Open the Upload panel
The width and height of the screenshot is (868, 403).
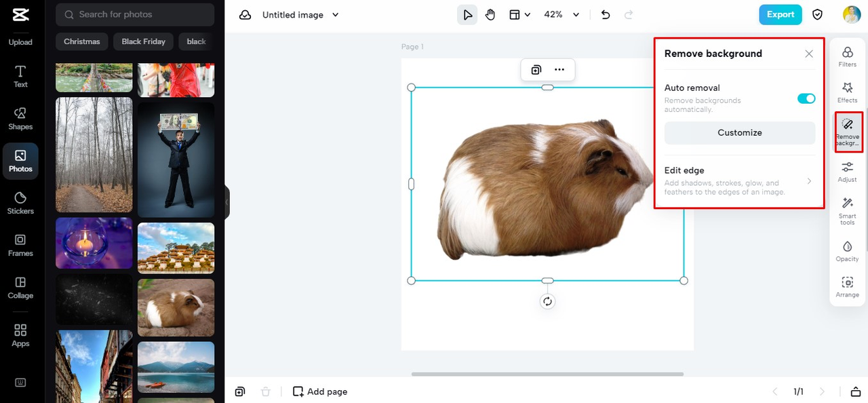pyautogui.click(x=20, y=42)
